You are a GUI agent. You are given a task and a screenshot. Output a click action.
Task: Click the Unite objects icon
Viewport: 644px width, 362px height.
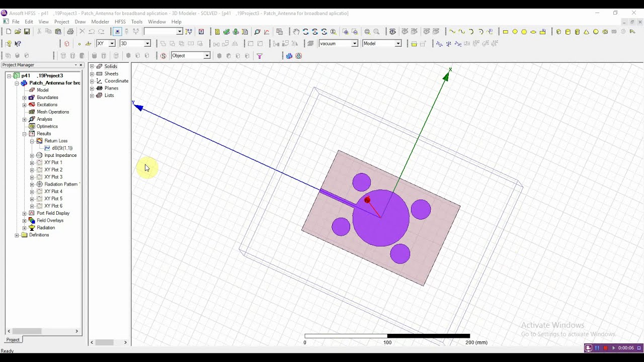pos(164,44)
